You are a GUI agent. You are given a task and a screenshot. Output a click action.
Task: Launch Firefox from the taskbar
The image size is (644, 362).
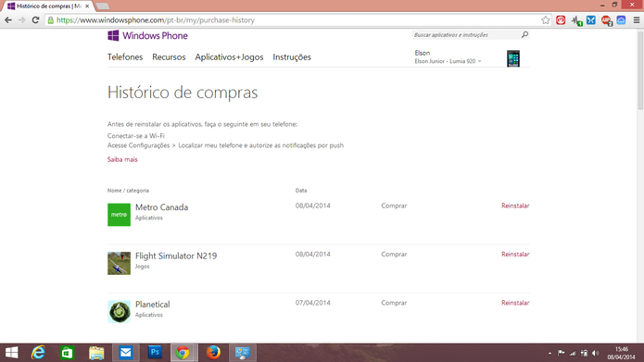(x=213, y=353)
